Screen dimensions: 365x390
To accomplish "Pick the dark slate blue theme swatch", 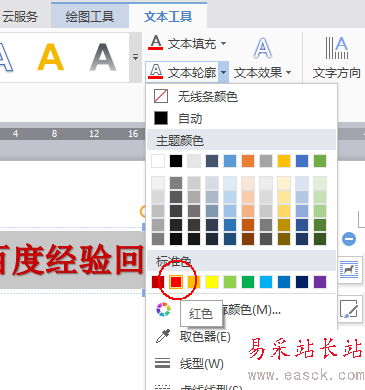I will point(212,161).
